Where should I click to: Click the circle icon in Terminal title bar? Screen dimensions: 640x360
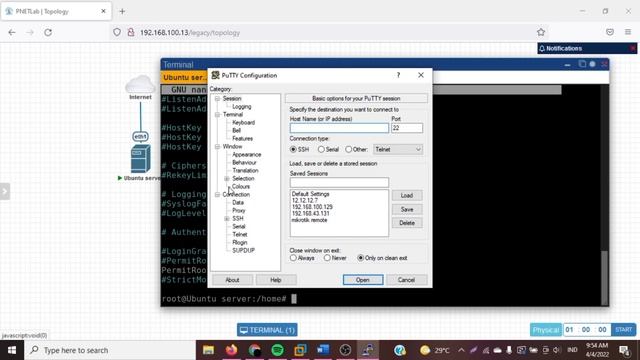[x=593, y=64]
